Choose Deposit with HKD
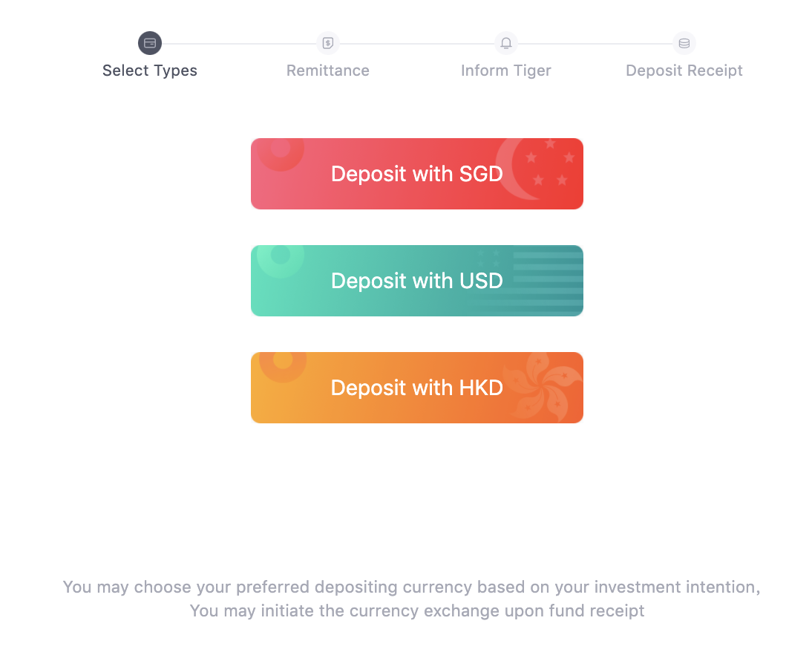The width and height of the screenshot is (812, 661). coord(416,388)
